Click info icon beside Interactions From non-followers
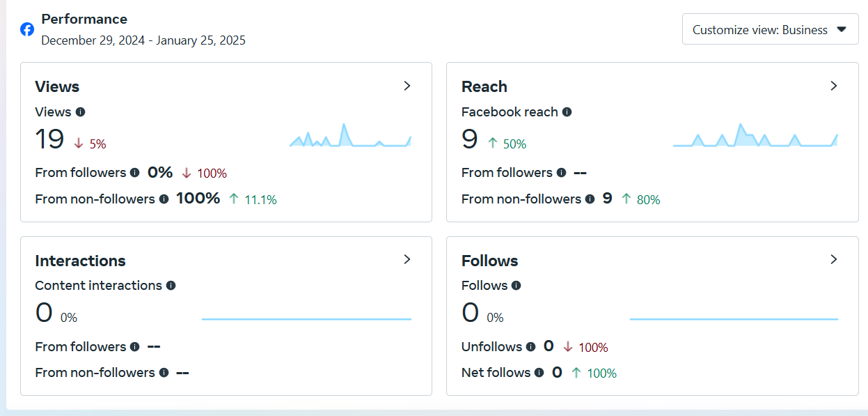 click(x=164, y=373)
